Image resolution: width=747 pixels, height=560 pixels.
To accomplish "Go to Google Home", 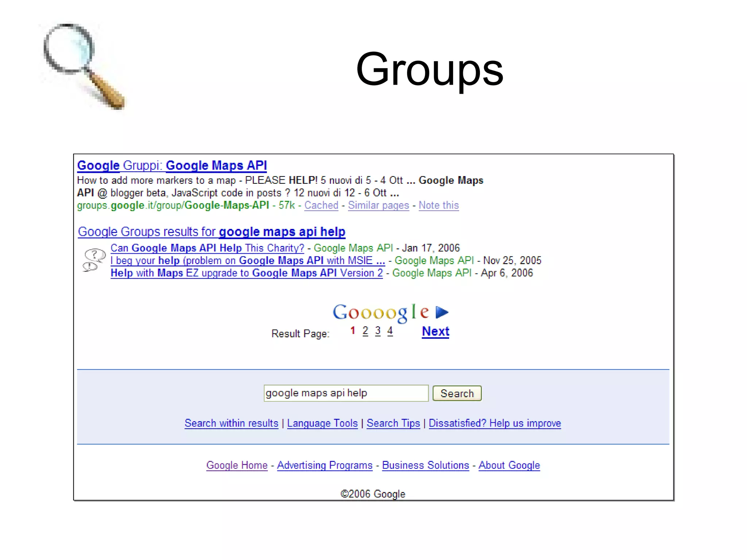I will (237, 465).
